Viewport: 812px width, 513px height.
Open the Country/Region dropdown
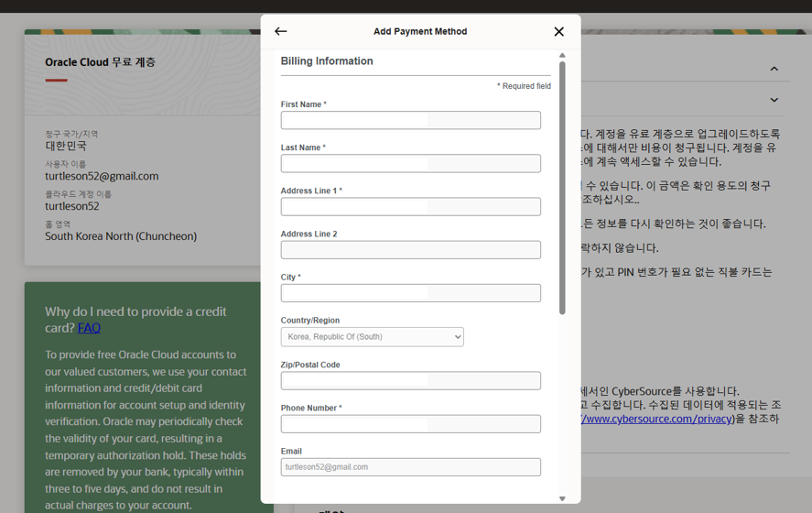[373, 337]
